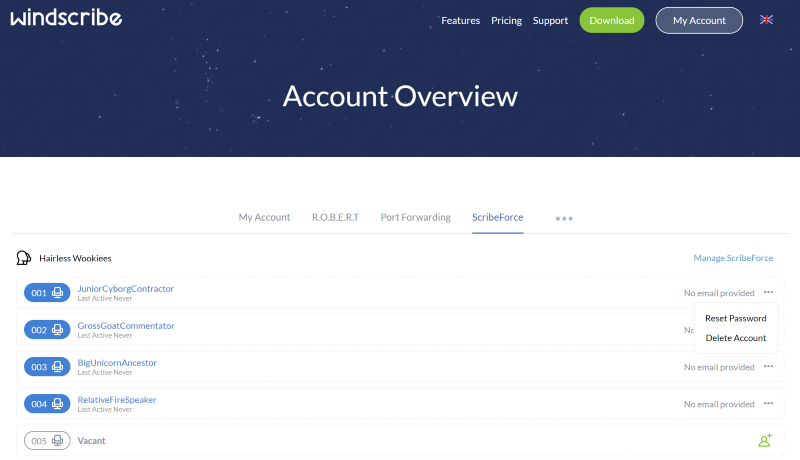Image resolution: width=800 pixels, height=460 pixels.
Task: Open the Pricing page
Action: tap(506, 20)
